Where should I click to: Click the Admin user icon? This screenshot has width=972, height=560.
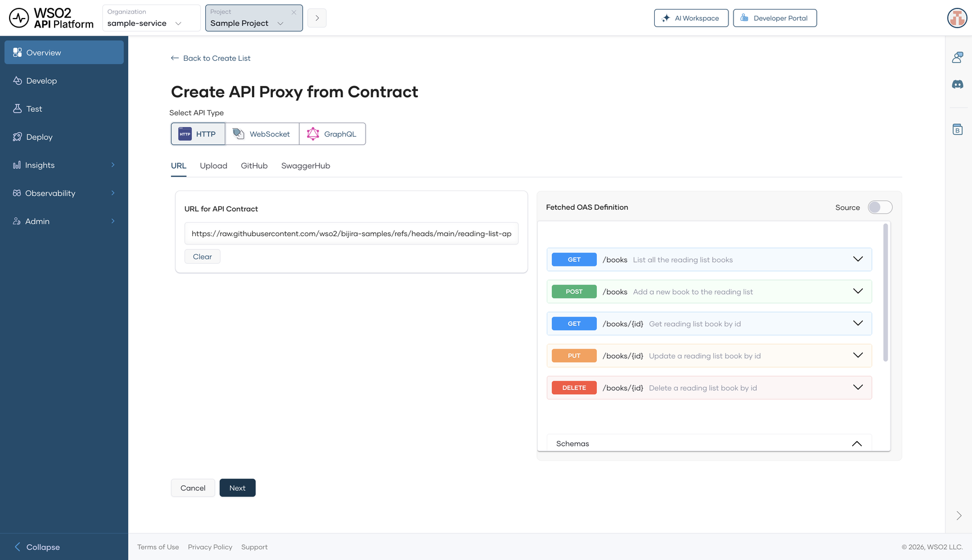[17, 221]
